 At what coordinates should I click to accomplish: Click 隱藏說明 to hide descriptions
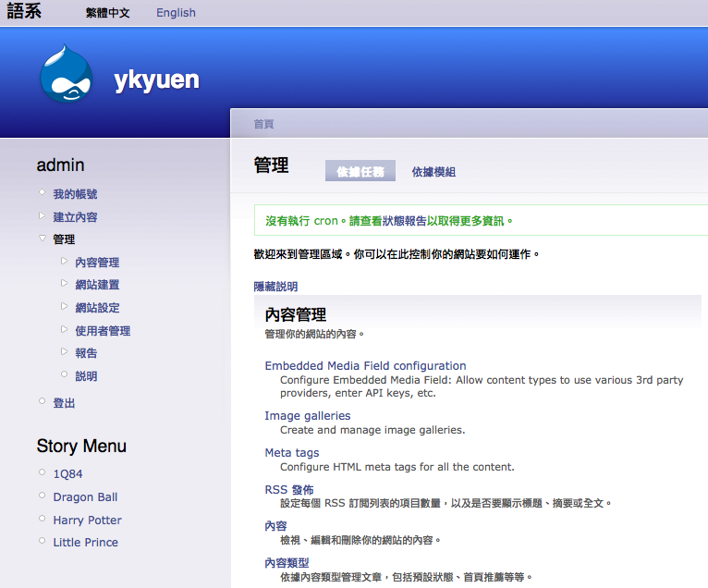(x=275, y=287)
